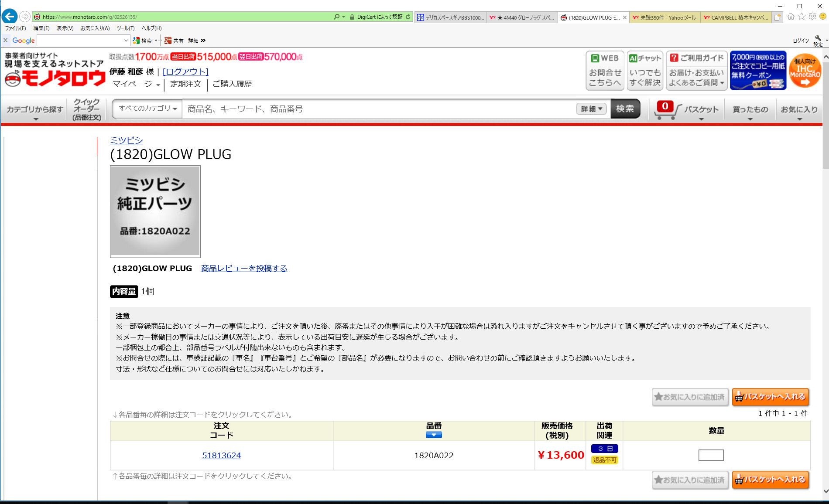Click the Google toolbar 共有 share button
The height and width of the screenshot is (504, 829).
click(x=174, y=41)
